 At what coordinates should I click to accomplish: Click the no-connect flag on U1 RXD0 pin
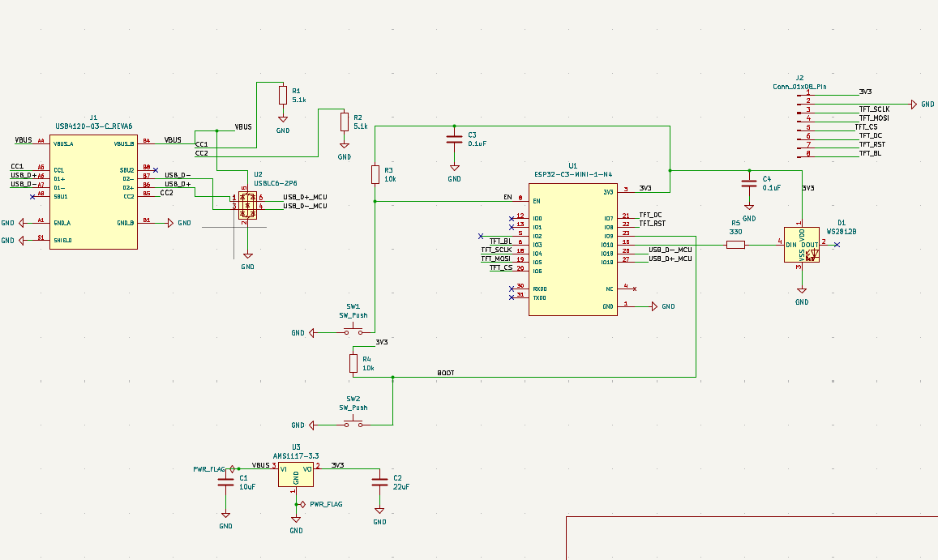tap(512, 289)
